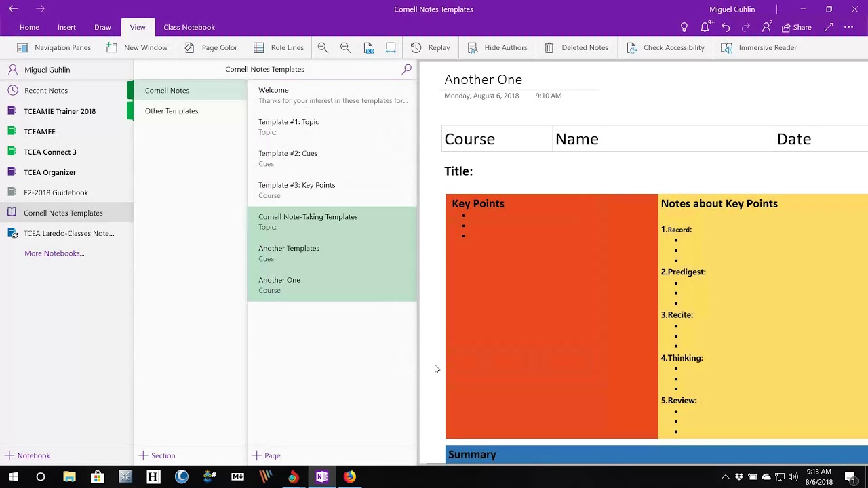Open the Navigation Panes option
Screen dimensions: 868x488
(54, 47)
